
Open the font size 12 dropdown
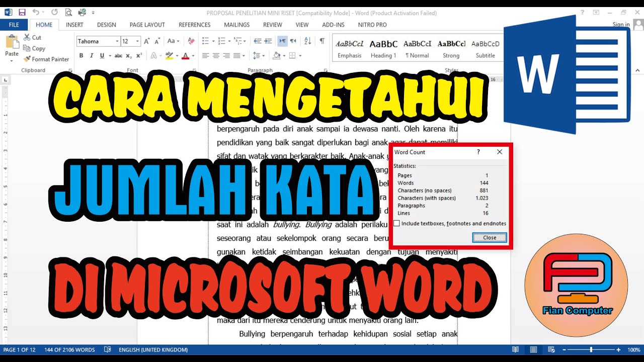point(138,41)
